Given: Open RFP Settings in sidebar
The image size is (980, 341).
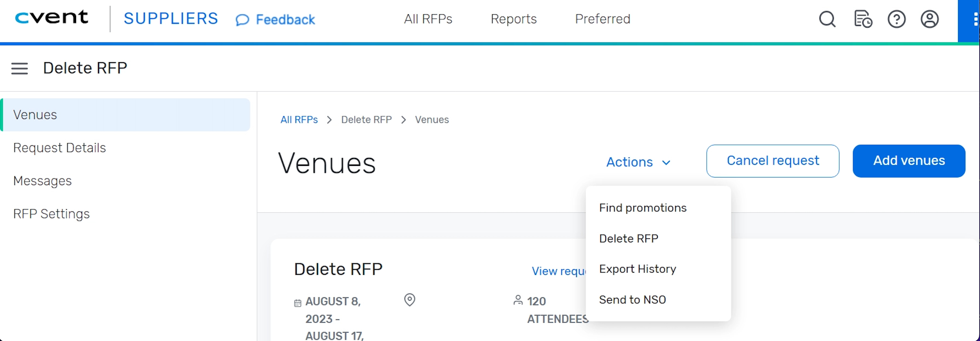Looking at the screenshot, I should click(51, 214).
